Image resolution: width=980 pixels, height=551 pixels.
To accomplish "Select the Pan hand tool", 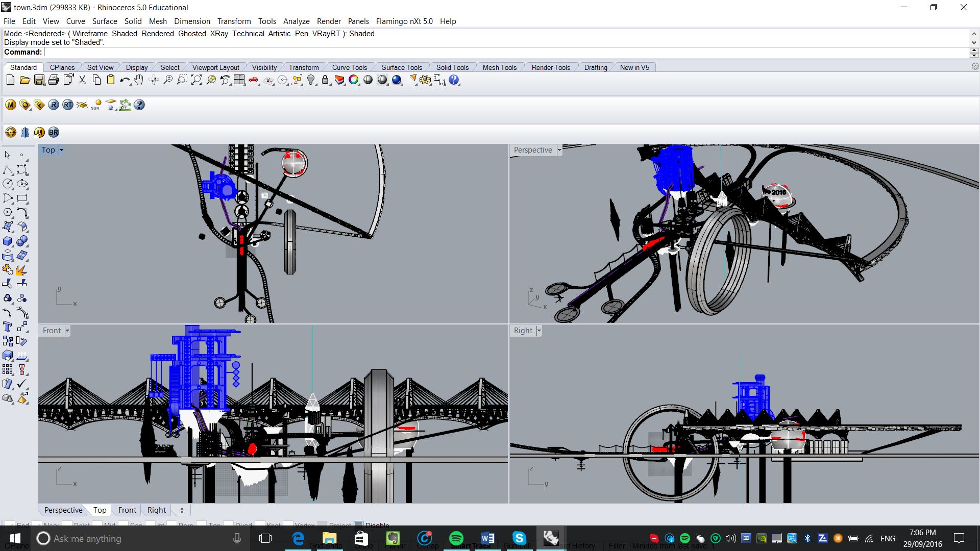I will click(x=139, y=80).
